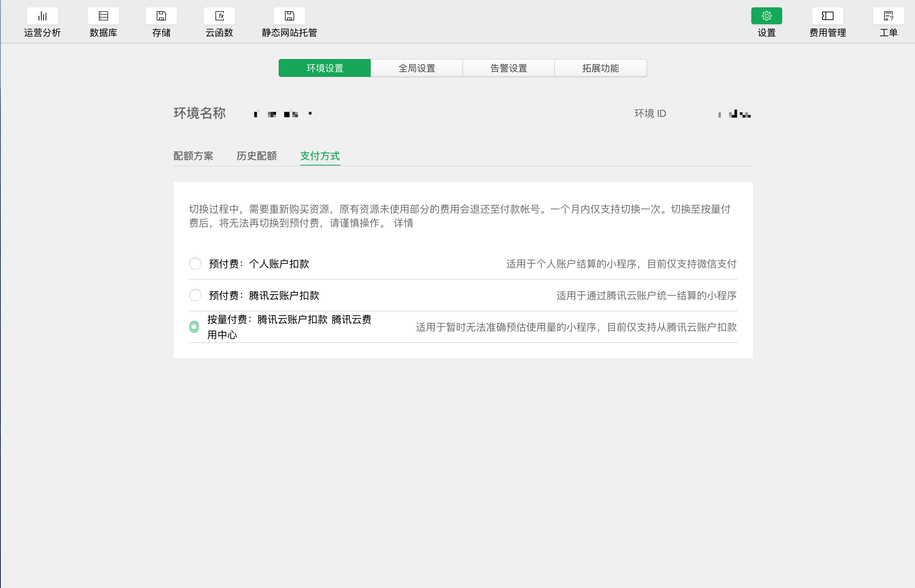Click the 腾讯云费用中心 link

pyautogui.click(x=351, y=319)
